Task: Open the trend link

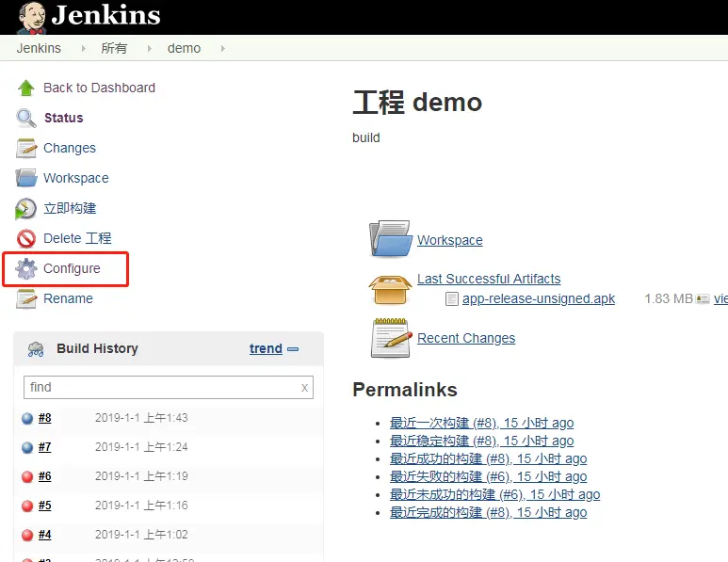Action: [x=266, y=348]
